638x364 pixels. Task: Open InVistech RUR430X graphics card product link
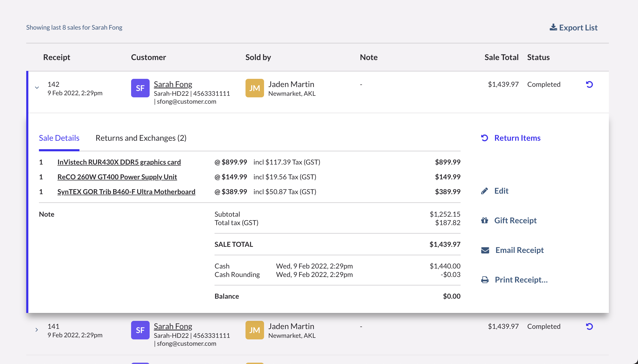119,162
